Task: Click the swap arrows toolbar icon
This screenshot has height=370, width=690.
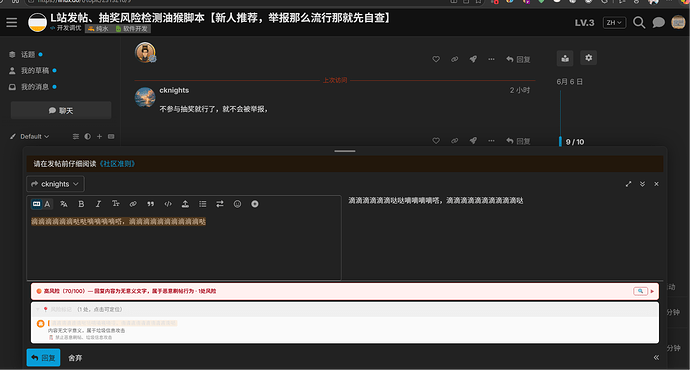Action: click(x=220, y=204)
